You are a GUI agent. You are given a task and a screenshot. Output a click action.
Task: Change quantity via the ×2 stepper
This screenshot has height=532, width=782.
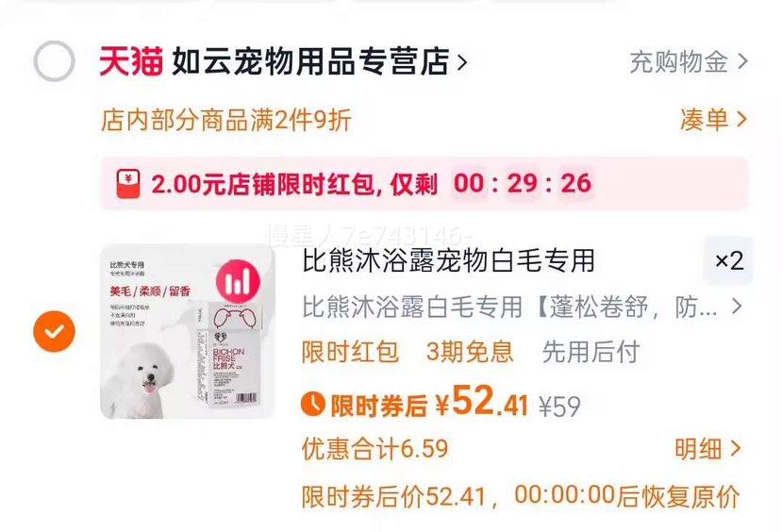[728, 260]
